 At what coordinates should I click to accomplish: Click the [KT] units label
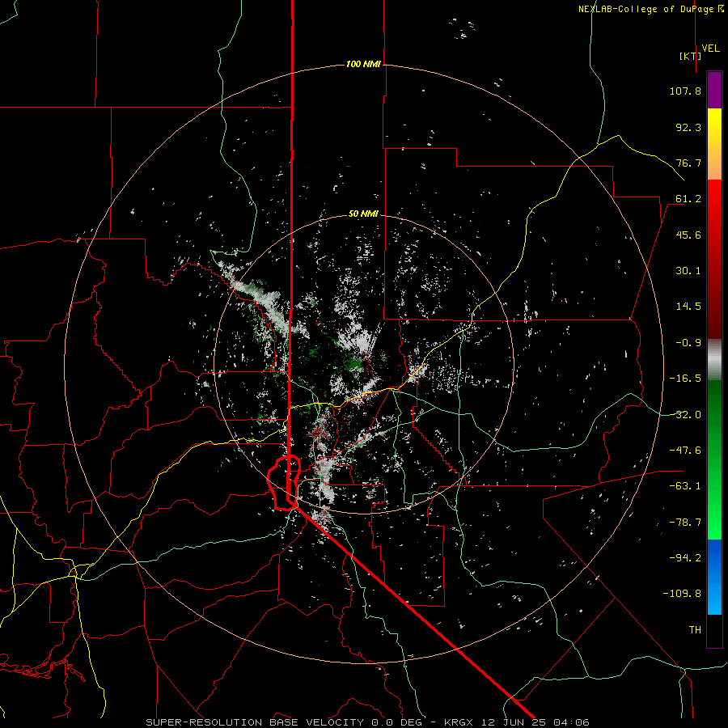691,56
